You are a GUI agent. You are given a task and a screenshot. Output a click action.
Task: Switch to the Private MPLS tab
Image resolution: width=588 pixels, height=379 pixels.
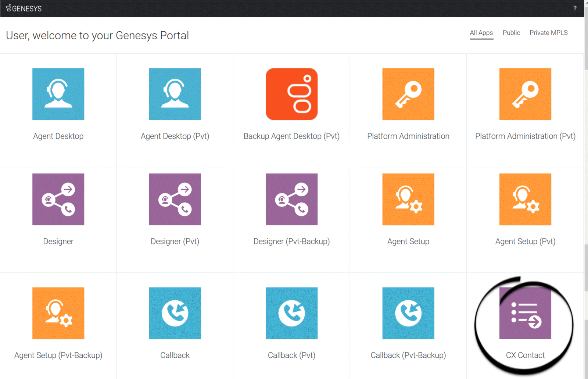pyautogui.click(x=549, y=33)
